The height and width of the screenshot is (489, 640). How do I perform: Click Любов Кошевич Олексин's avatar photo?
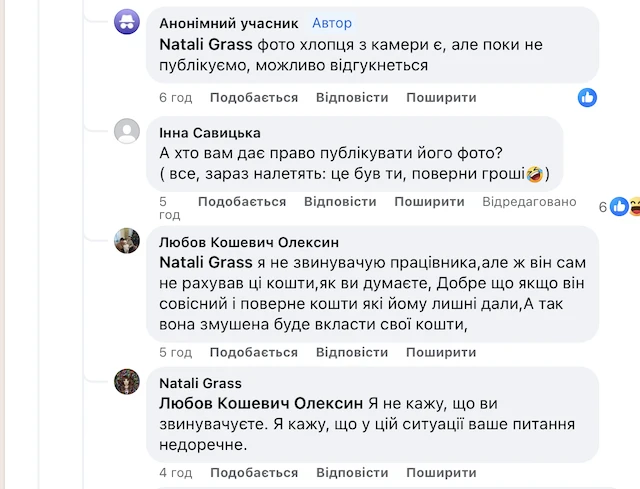click(127, 240)
